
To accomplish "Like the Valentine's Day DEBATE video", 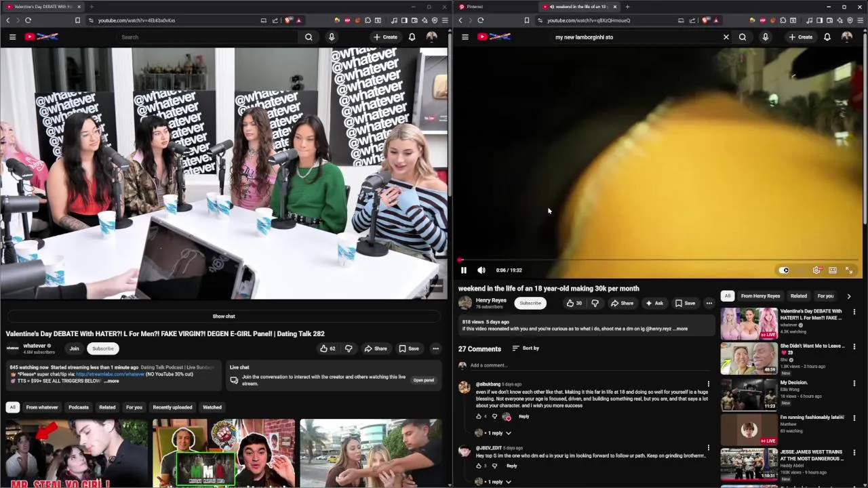I will (x=328, y=348).
